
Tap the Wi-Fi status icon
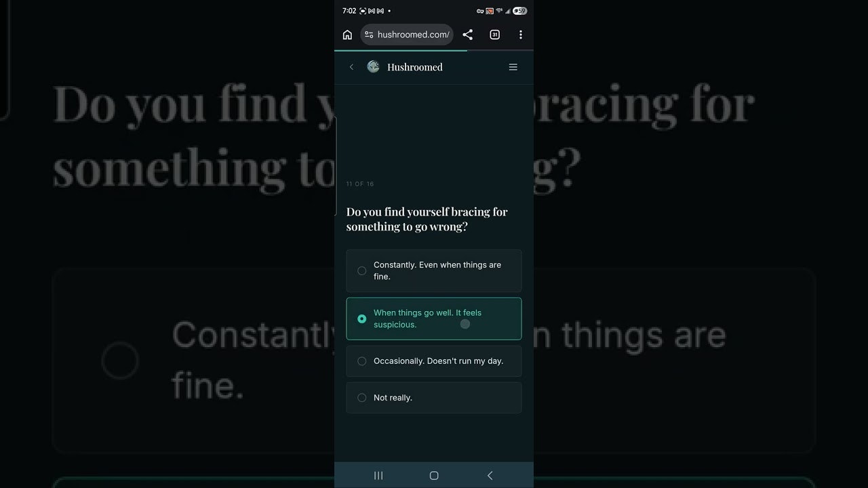(x=499, y=11)
